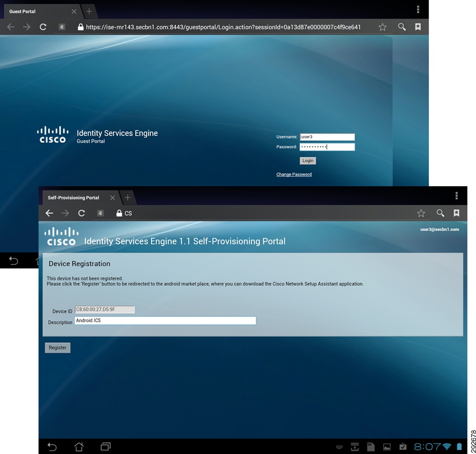Click the site globe icon in Guest Portal window
This screenshot has height=454, width=476.
(x=62, y=27)
